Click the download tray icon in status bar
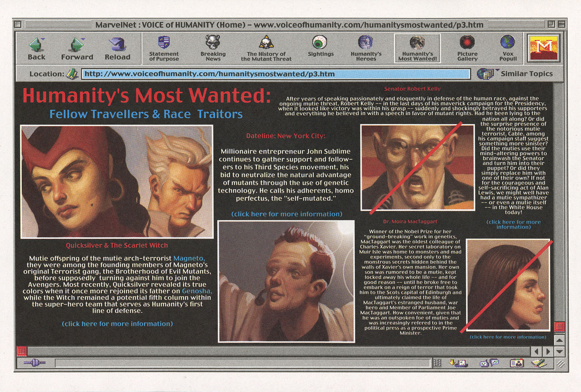Screen dimensions: 581x392 [x=458, y=363]
